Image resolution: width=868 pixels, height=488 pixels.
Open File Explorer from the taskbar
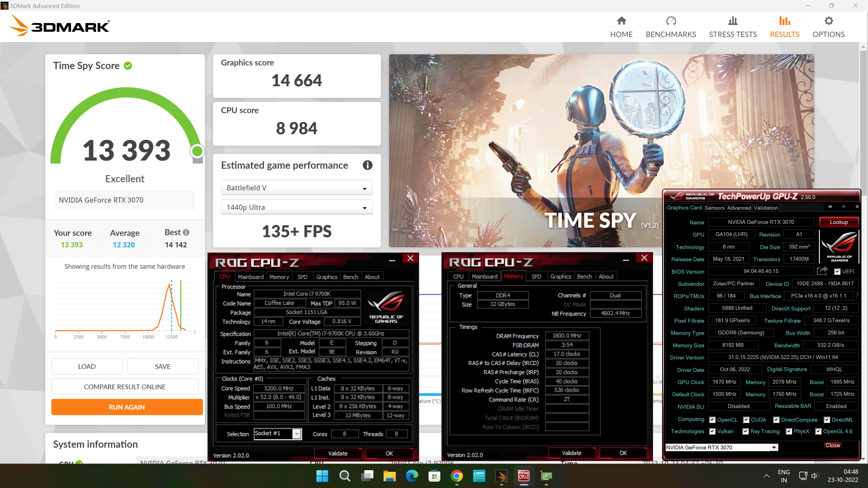(389, 476)
